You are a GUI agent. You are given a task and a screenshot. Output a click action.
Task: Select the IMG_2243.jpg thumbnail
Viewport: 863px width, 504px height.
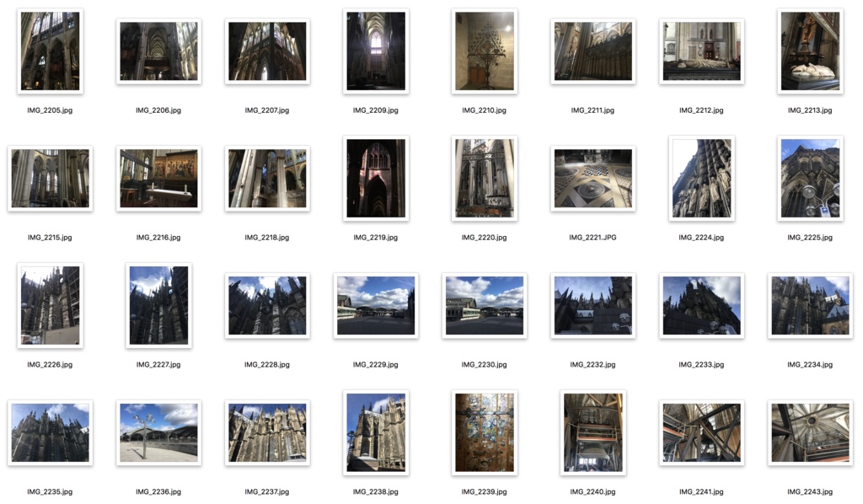[x=810, y=432]
